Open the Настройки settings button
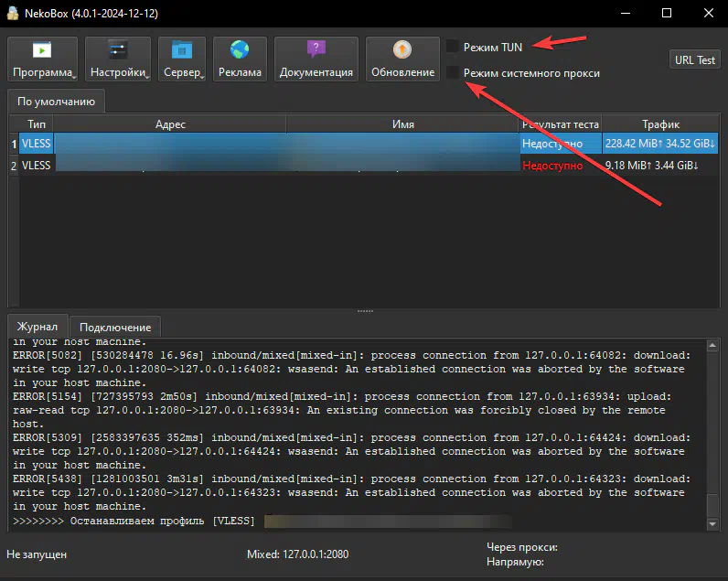This screenshot has height=581, width=728. [x=118, y=59]
